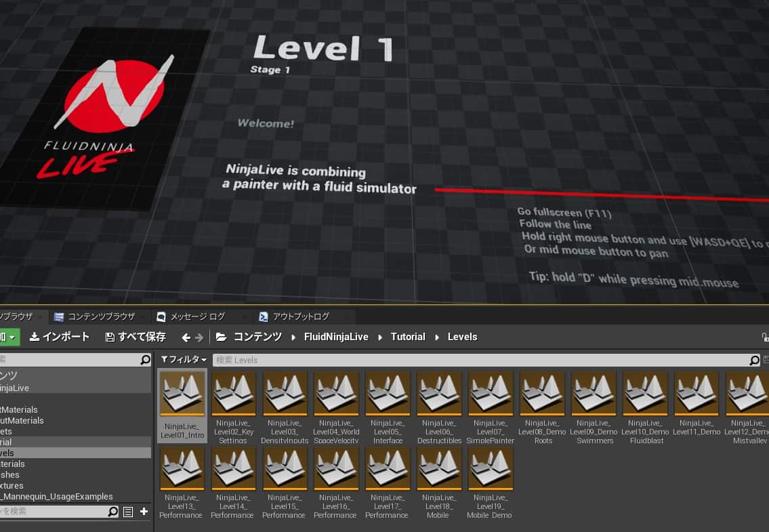The width and height of the screenshot is (769, 532).
Task: Select NinjaLive_Level15_Performance level icon
Action: pyautogui.click(x=285, y=468)
